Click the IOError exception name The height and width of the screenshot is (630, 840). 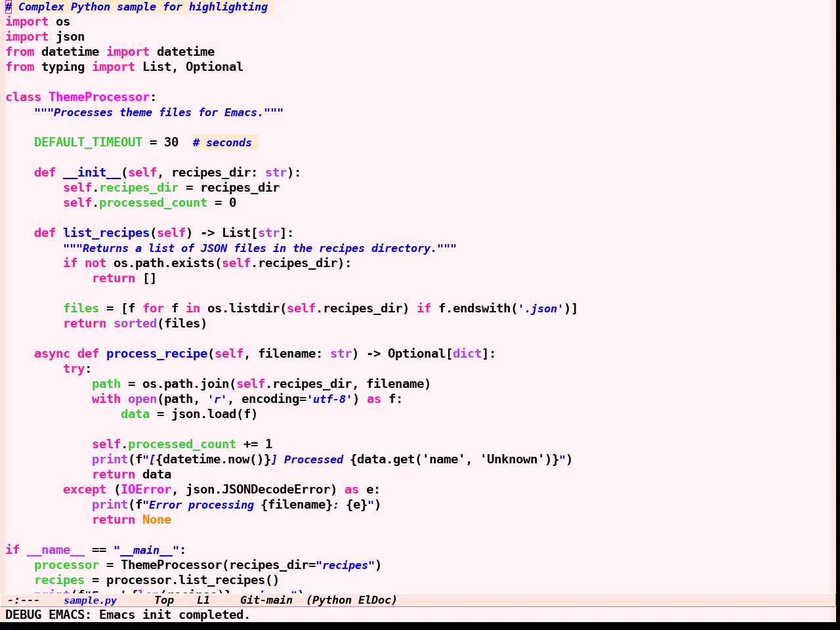(x=146, y=490)
